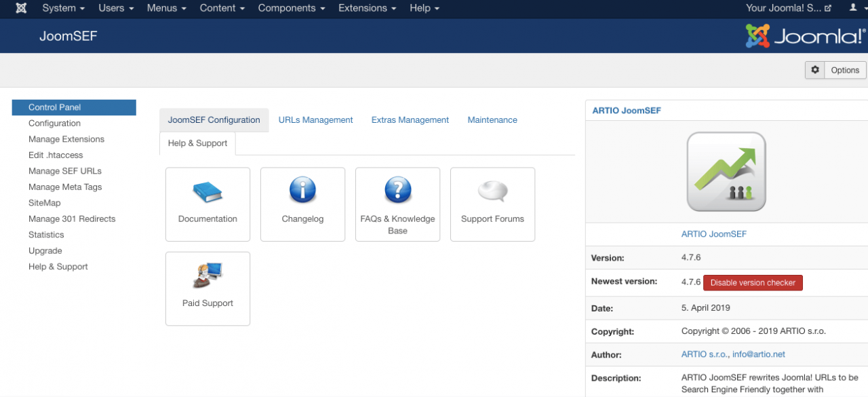This screenshot has height=397, width=868.
Task: Open Your Joomla! site link in top bar
Action: coord(788,8)
